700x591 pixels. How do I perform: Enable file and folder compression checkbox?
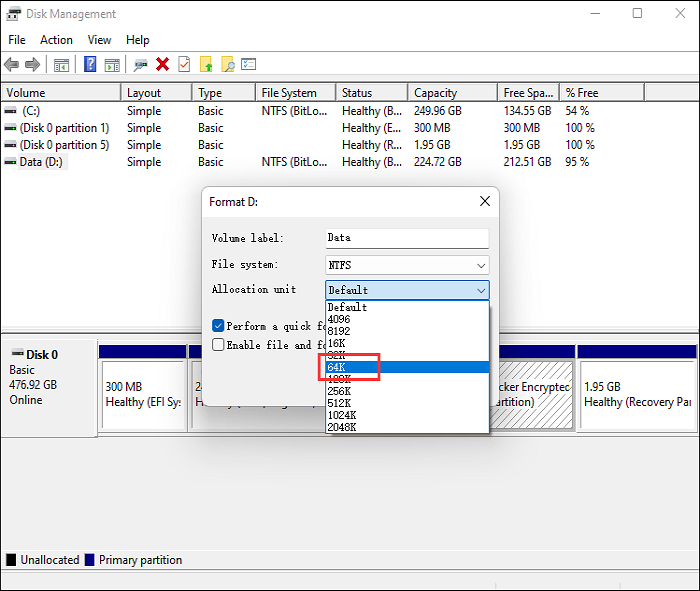218,344
